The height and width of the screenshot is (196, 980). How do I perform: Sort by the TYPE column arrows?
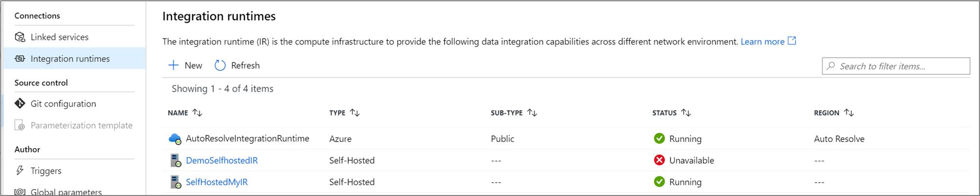point(355,113)
